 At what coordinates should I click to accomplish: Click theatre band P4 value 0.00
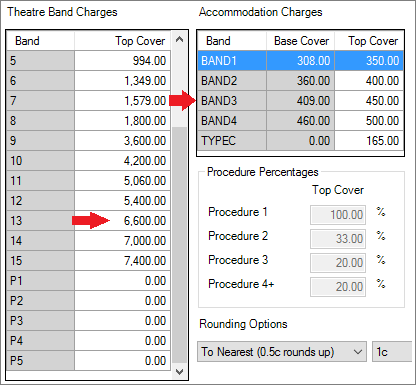pyautogui.click(x=123, y=341)
